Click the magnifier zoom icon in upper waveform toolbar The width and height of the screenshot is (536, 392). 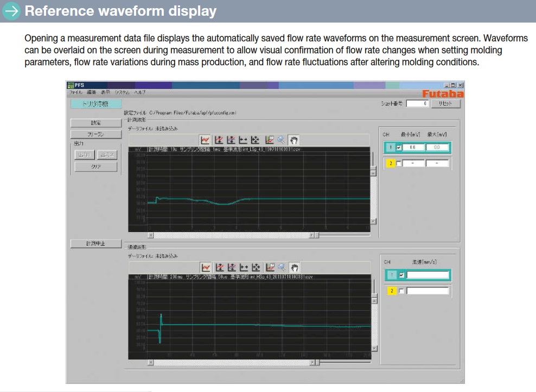(x=281, y=140)
